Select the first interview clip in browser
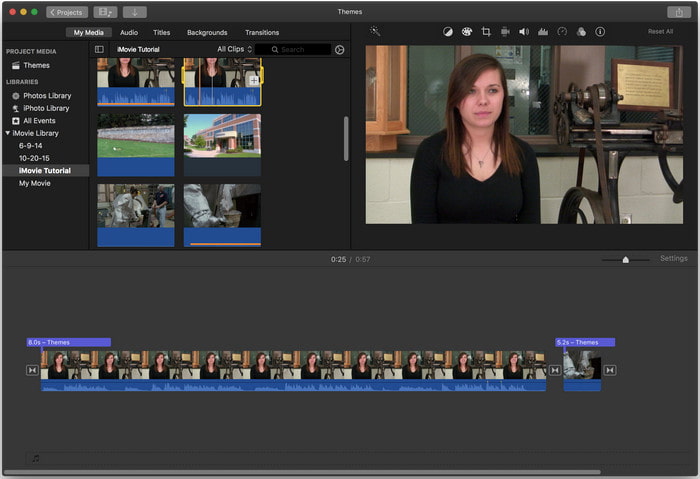 (x=136, y=82)
